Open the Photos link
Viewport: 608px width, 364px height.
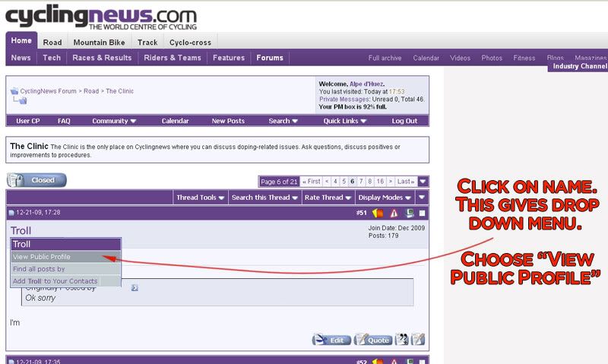492,59
